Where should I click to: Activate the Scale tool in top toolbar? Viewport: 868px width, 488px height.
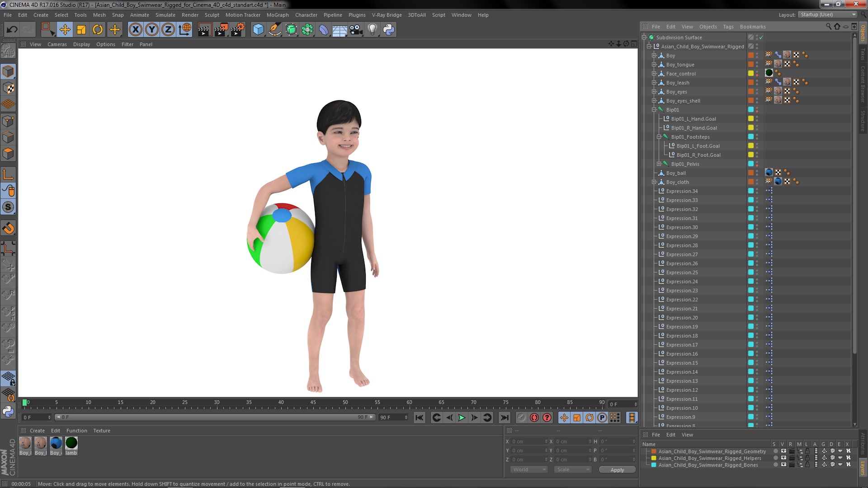coord(81,30)
